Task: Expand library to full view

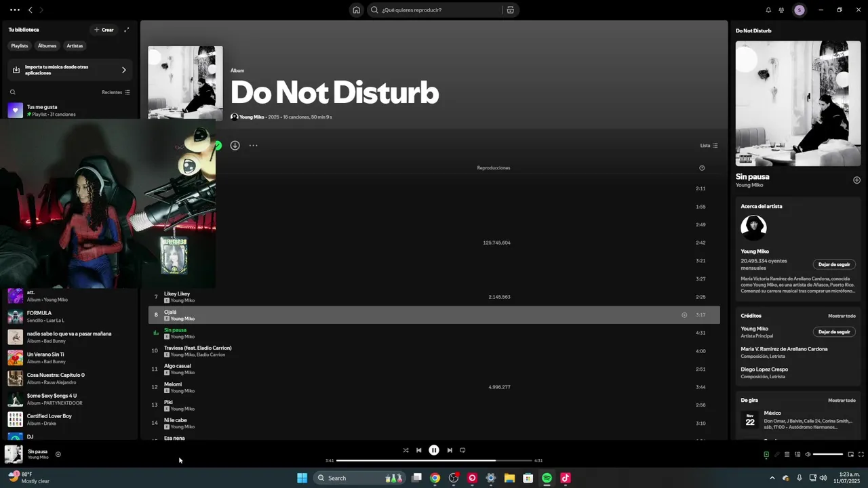Action: tap(126, 30)
